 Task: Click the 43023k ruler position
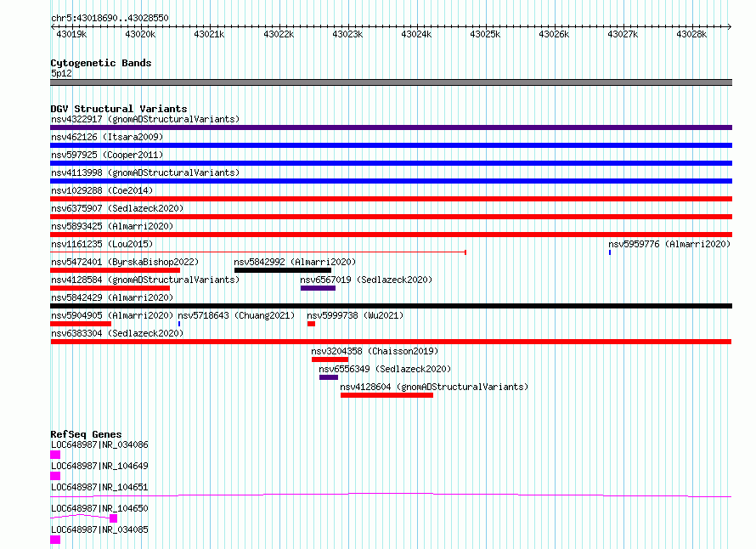pyautogui.click(x=347, y=34)
